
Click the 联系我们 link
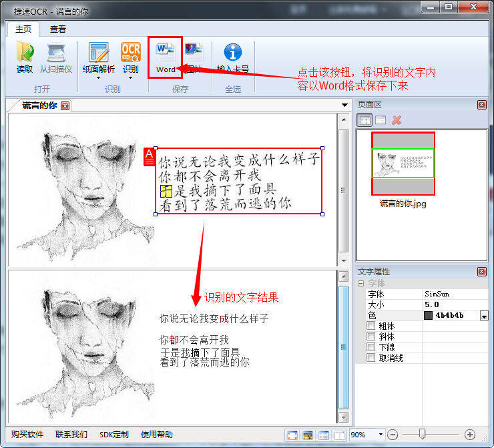(x=71, y=435)
